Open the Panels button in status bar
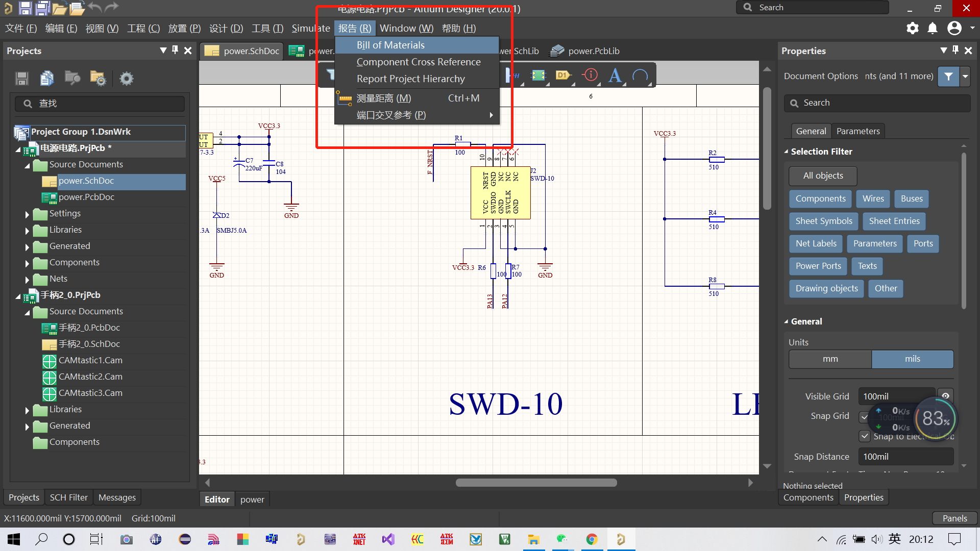This screenshot has width=980, height=551. [954, 518]
